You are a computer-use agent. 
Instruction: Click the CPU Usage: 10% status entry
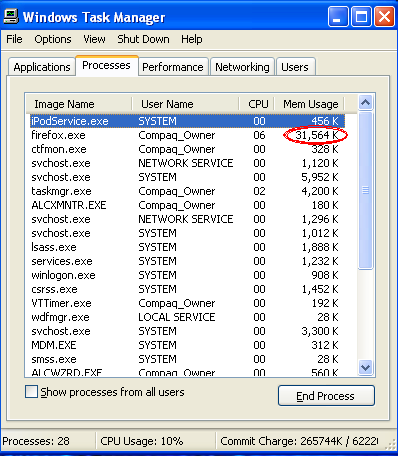[x=142, y=441]
